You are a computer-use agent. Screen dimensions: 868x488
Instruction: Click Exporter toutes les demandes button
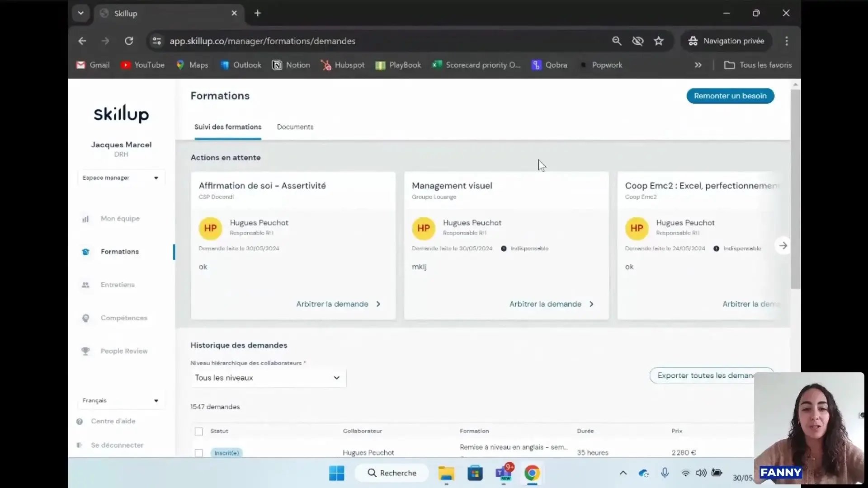point(711,375)
